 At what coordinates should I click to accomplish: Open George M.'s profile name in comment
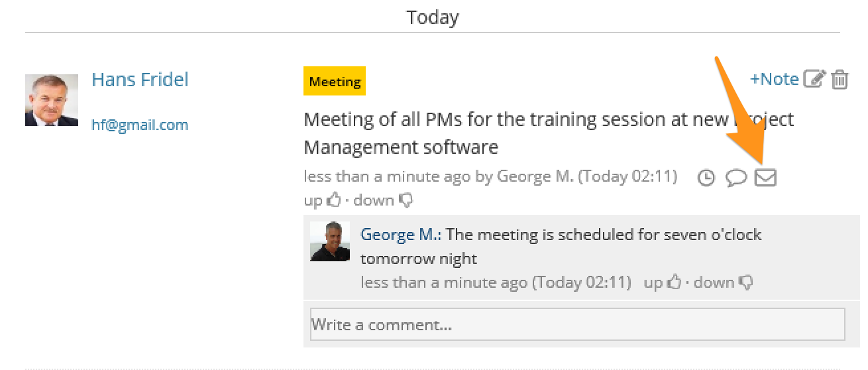tap(402, 235)
